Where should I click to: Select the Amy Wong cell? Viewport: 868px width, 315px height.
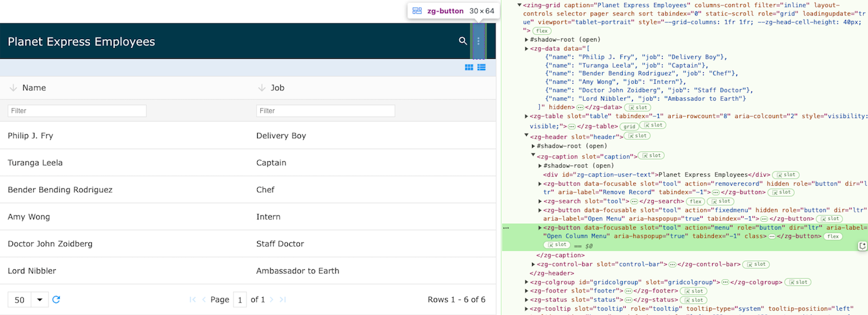pyautogui.click(x=124, y=217)
